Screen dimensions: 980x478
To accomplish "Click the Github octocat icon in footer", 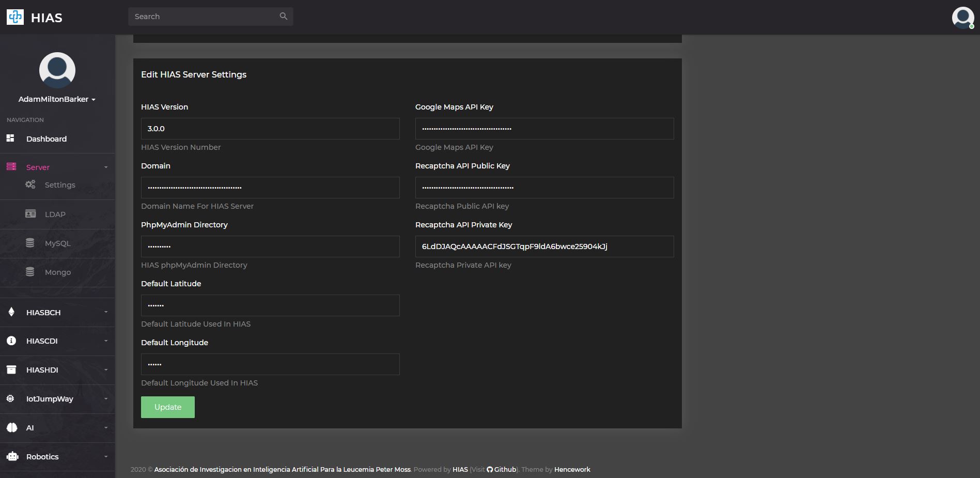I will click(490, 469).
